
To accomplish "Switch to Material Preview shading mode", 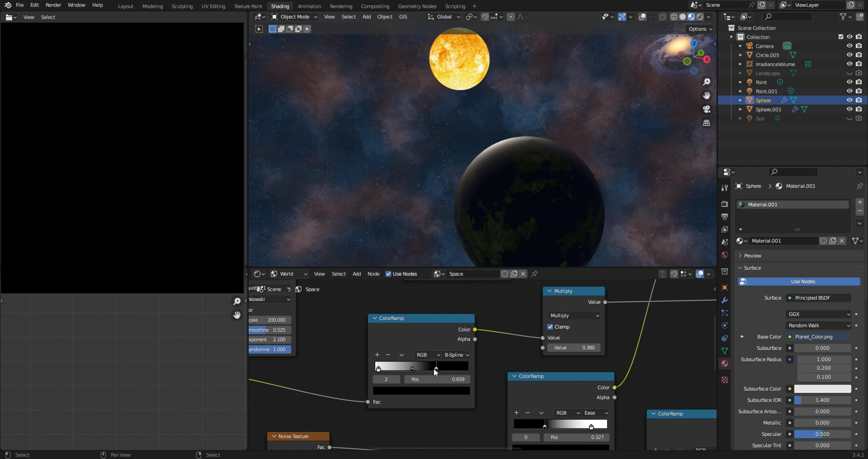I will (691, 17).
